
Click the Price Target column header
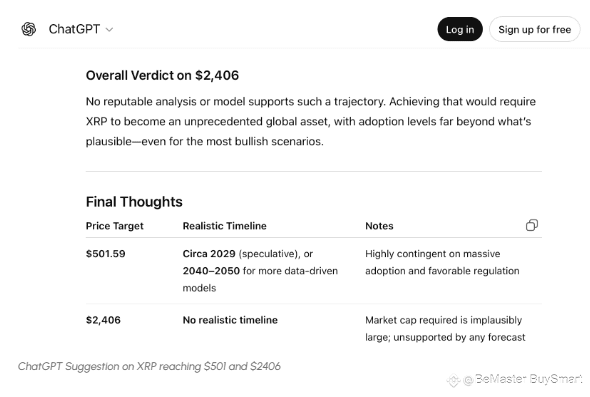click(115, 226)
